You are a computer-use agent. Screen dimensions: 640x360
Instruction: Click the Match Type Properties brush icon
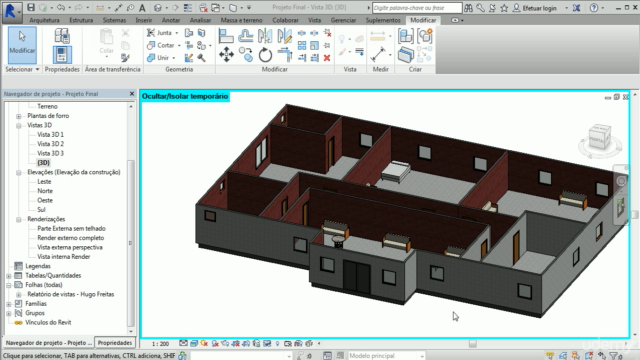(x=125, y=58)
